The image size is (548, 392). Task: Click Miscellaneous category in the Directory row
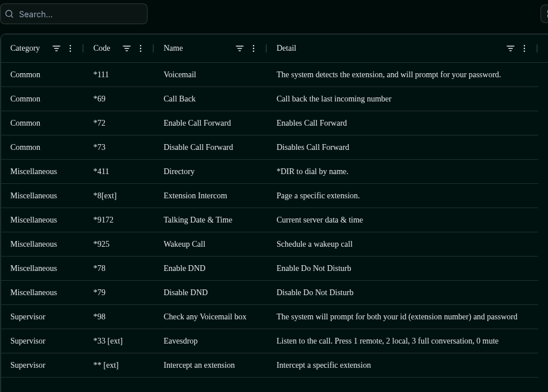tap(33, 171)
